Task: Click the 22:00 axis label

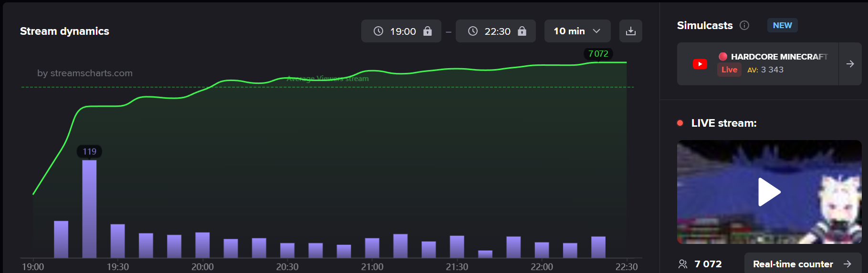Action: pos(542,267)
